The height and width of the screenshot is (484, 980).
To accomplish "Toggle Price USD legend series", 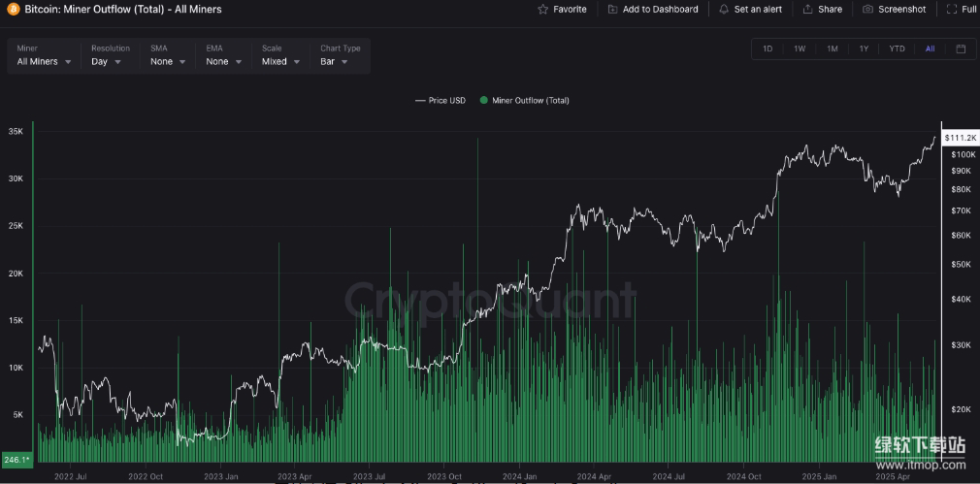I will 441,101.
